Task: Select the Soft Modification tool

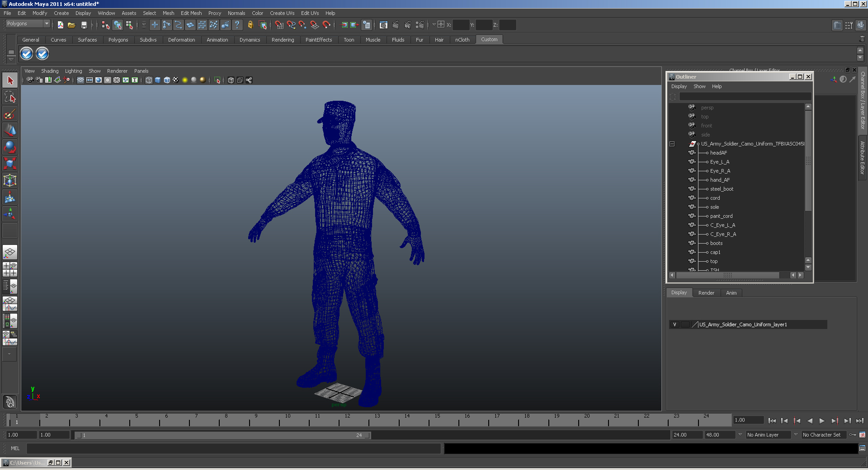Action: tap(10, 197)
